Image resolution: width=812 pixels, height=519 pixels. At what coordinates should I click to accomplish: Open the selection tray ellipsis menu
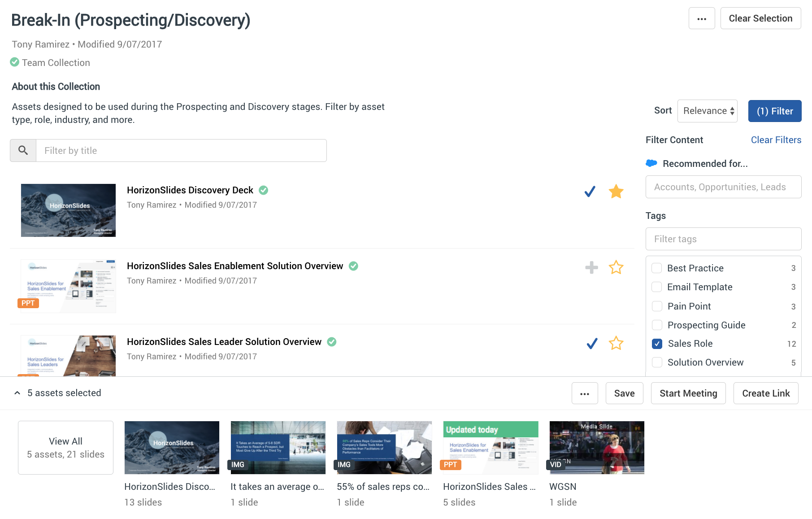tap(585, 393)
